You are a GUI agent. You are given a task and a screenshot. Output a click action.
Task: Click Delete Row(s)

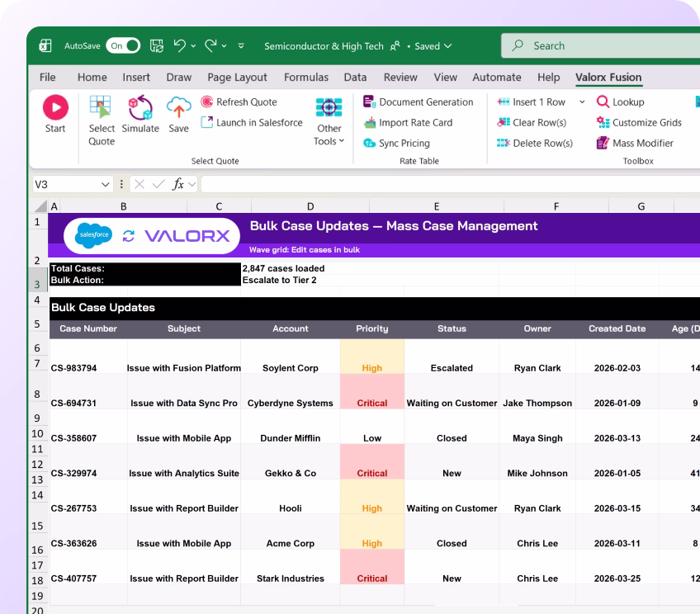pyautogui.click(x=535, y=144)
